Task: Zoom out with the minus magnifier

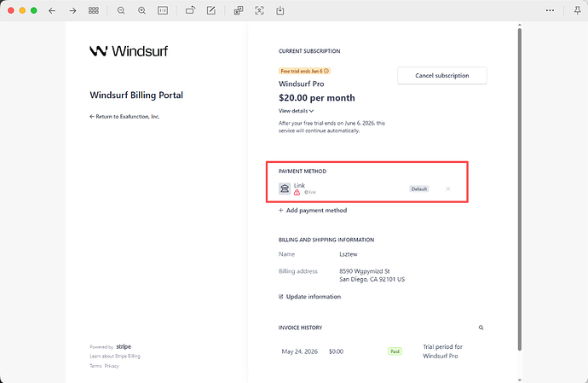Action: pos(121,10)
